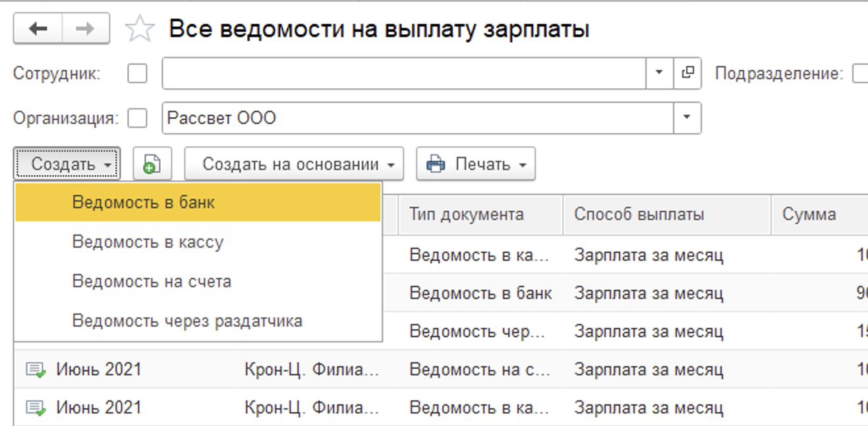Sort by Сумма column header
Screen dimensions: 868x426
[819, 215]
